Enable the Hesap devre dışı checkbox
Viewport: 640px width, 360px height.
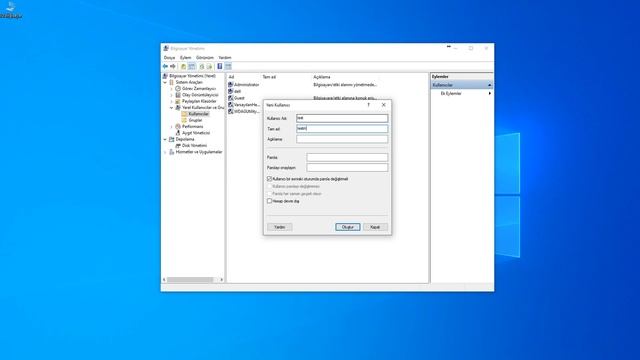click(x=269, y=201)
